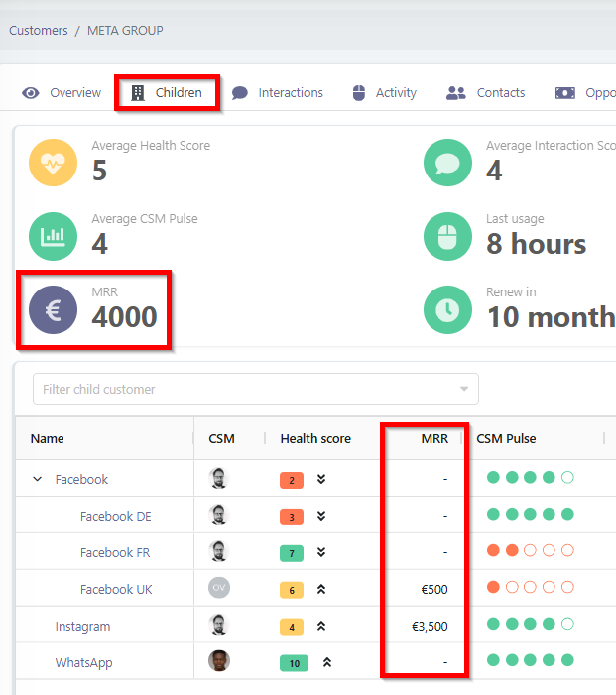Image resolution: width=616 pixels, height=695 pixels.
Task: Click the Facebook UK CSM avatar
Action: [219, 589]
